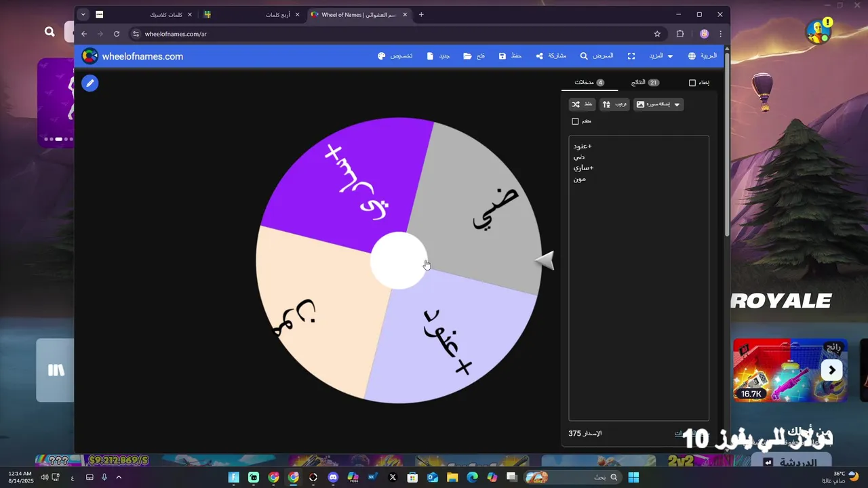Open the taskbar clock showing 12:14 AM
The height and width of the screenshot is (488, 868).
point(20,477)
